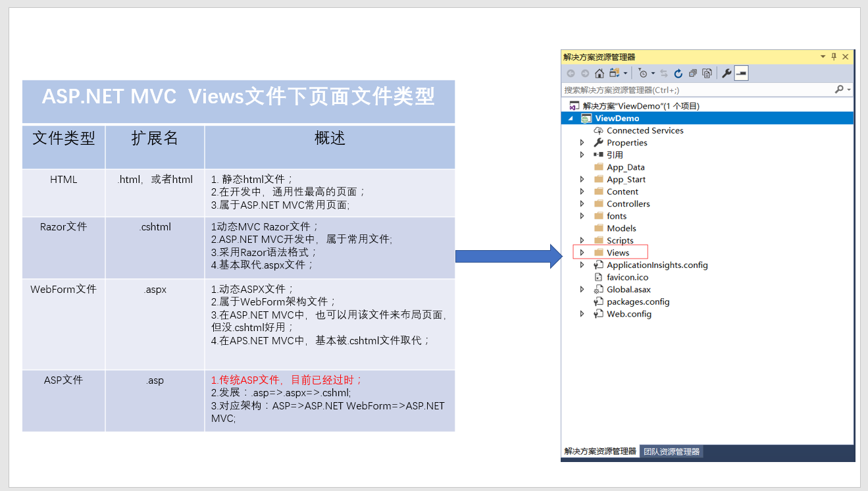This screenshot has height=491, width=868.
Task: Click the slide title "ASP.NET MVC Views文件下页面文件类型"
Action: point(238,97)
